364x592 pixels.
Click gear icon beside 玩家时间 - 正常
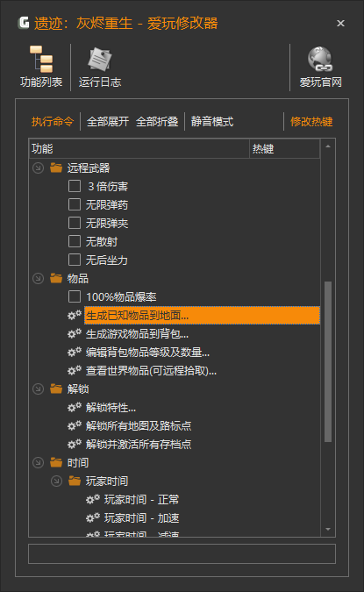point(93,499)
